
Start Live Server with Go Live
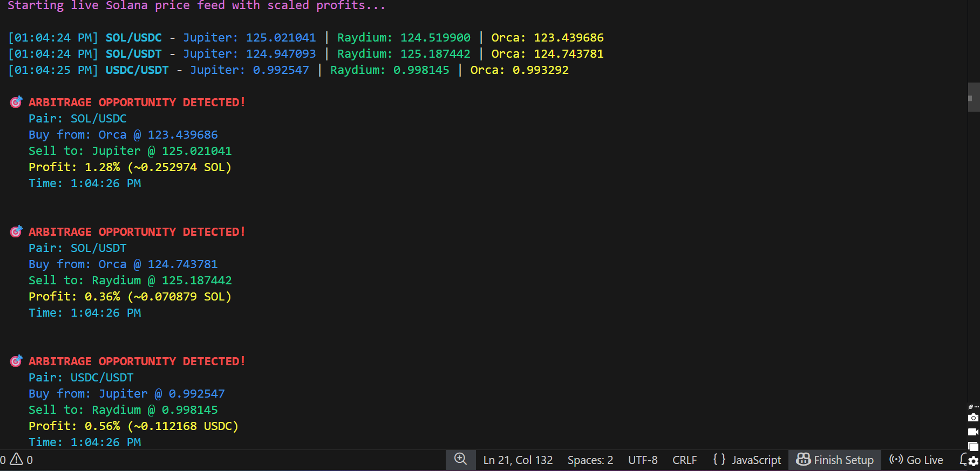pyautogui.click(x=916, y=460)
